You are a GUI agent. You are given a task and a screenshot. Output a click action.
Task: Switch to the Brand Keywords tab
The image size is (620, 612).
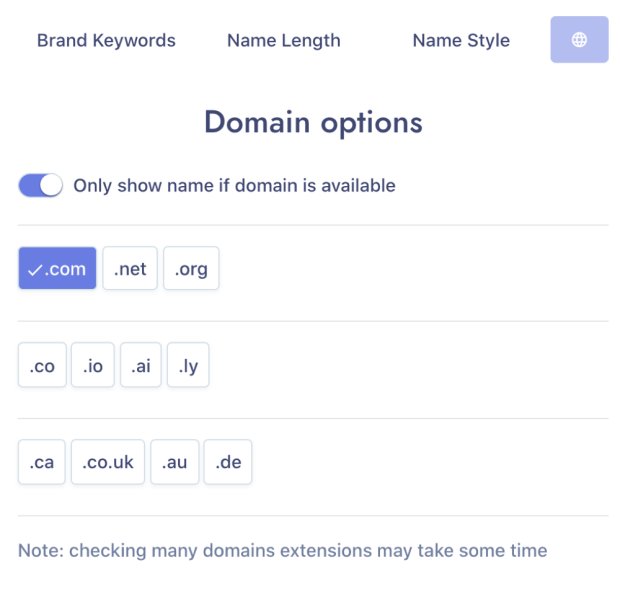click(x=106, y=41)
